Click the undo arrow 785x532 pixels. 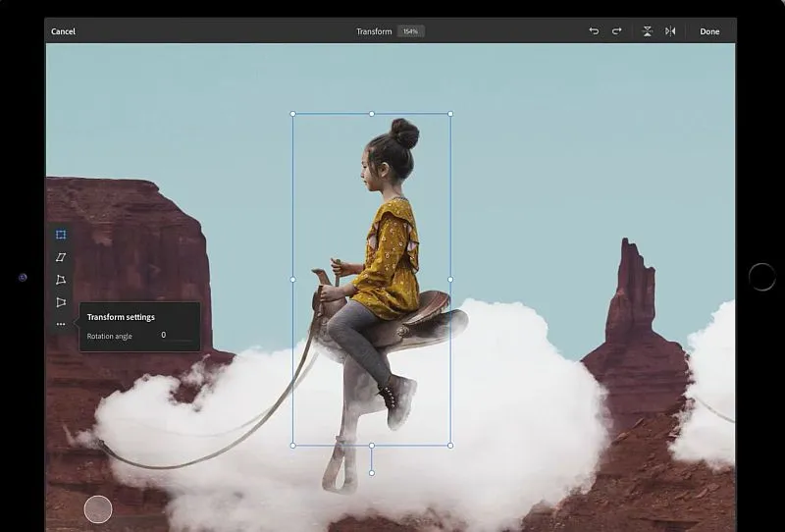tap(594, 31)
